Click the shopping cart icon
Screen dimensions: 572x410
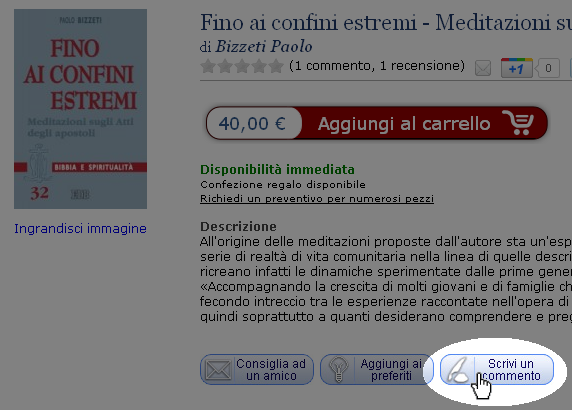coord(518,123)
